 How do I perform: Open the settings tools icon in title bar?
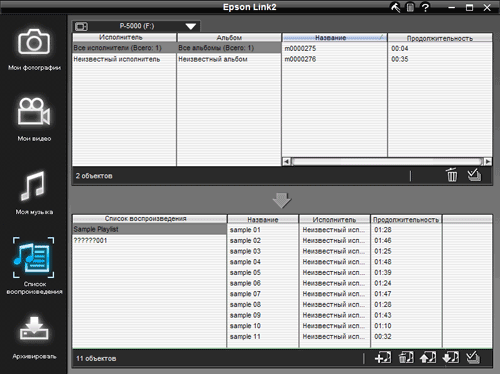click(x=395, y=7)
